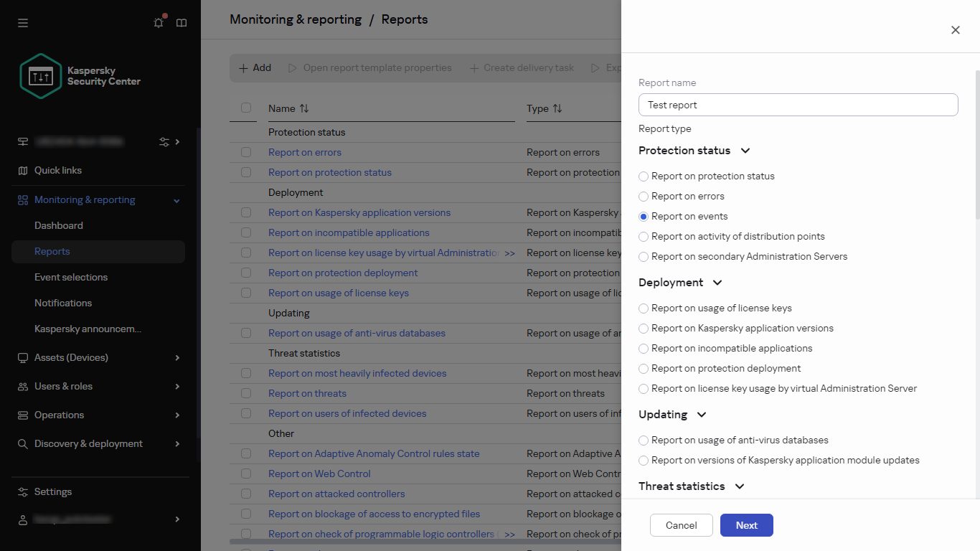
Task: Open the quick start guide book icon
Action: pyautogui.click(x=182, y=22)
